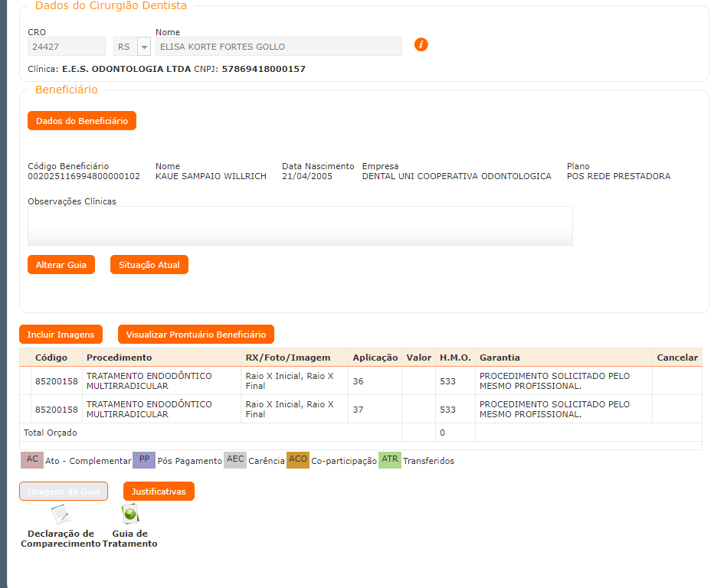
Task: Click the dentist Nome field
Action: click(x=278, y=47)
